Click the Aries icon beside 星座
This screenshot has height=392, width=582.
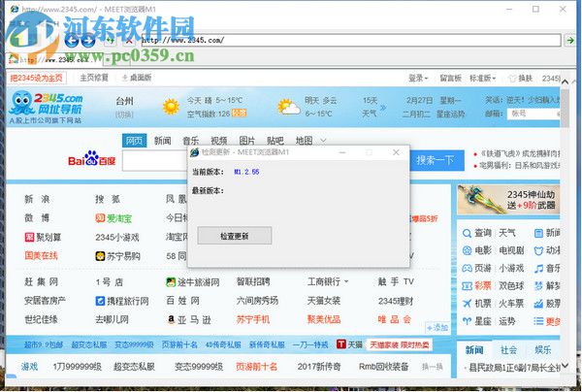click(x=467, y=321)
